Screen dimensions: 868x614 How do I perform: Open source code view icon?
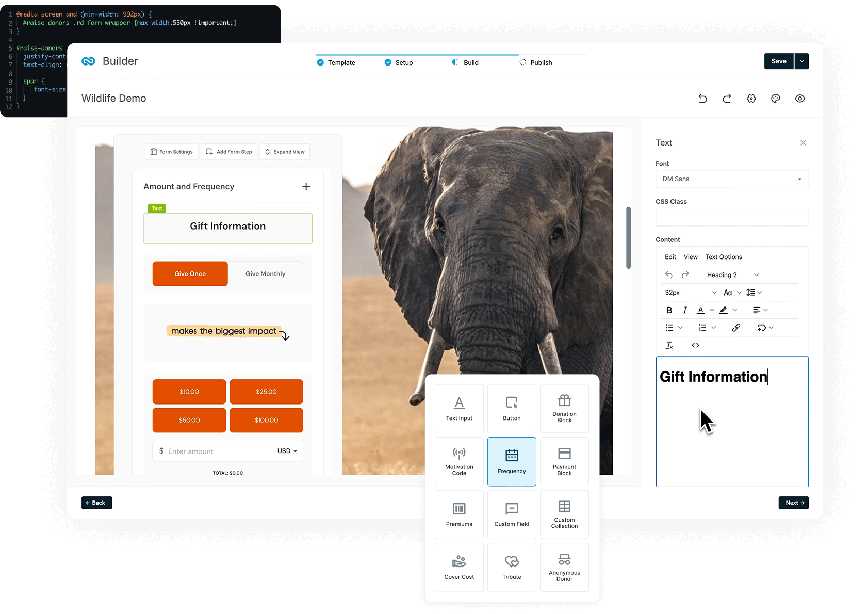(x=695, y=345)
